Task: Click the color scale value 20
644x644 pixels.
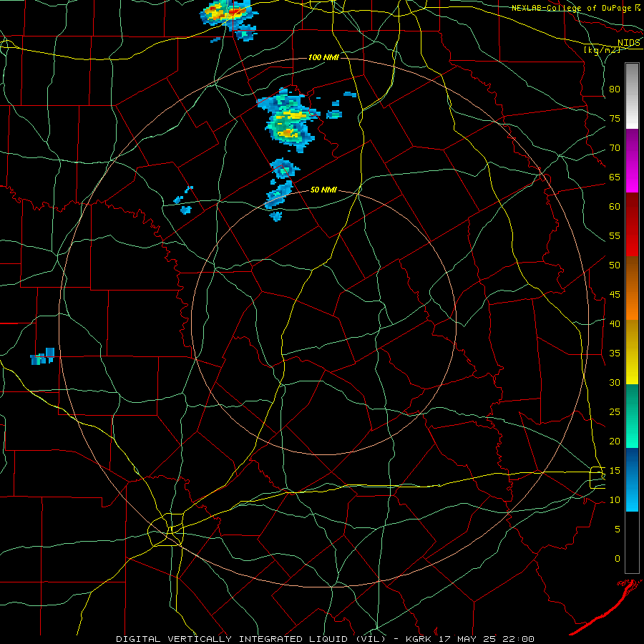Action: click(615, 441)
